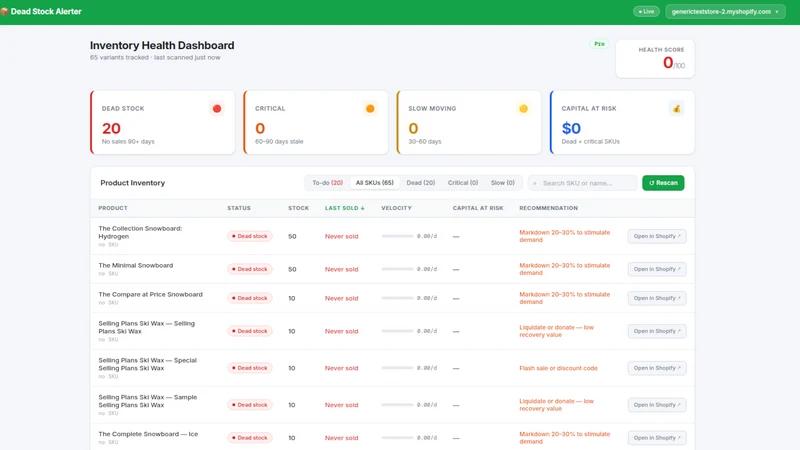Click the Dead Stock summary card

tap(163, 122)
